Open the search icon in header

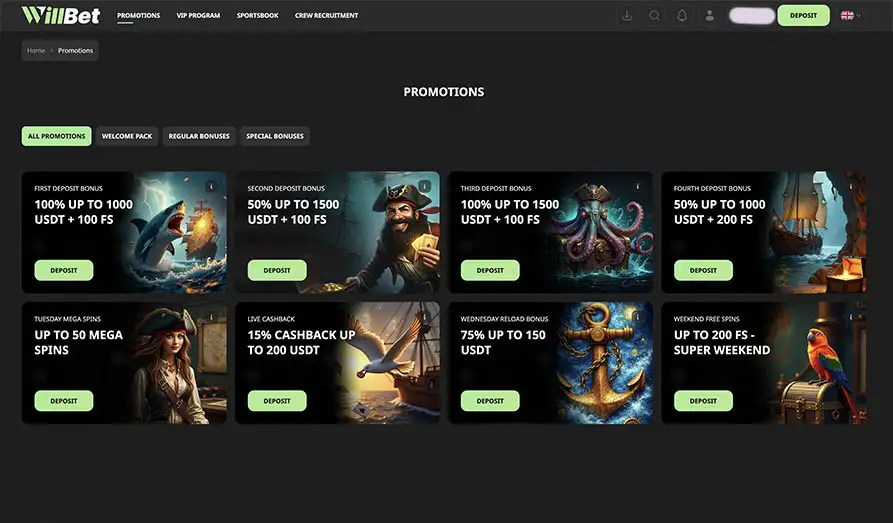point(654,15)
